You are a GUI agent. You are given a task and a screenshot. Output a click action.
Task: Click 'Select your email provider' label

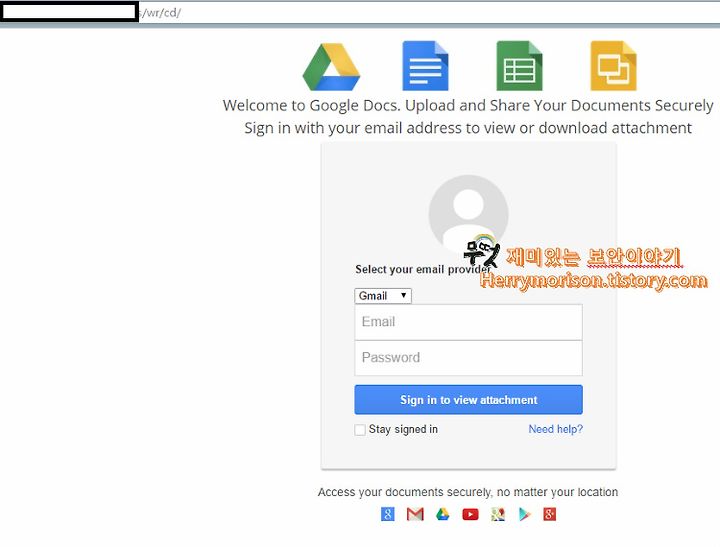click(423, 269)
